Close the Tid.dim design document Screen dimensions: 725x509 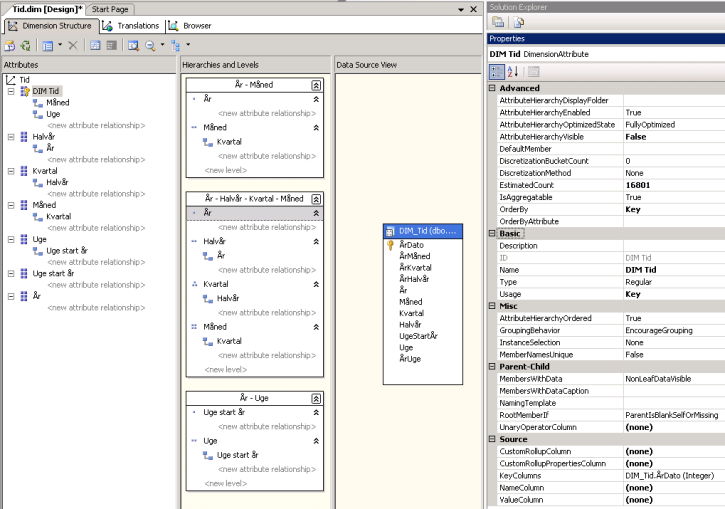click(x=473, y=9)
